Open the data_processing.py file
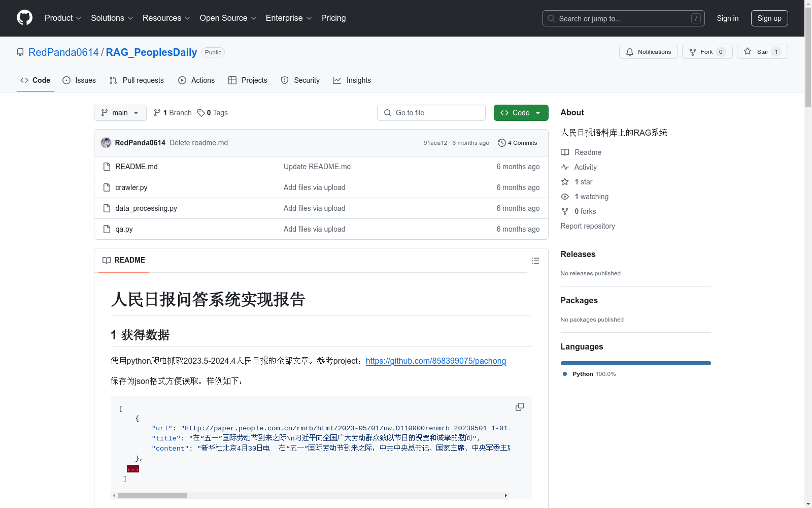 [146, 208]
